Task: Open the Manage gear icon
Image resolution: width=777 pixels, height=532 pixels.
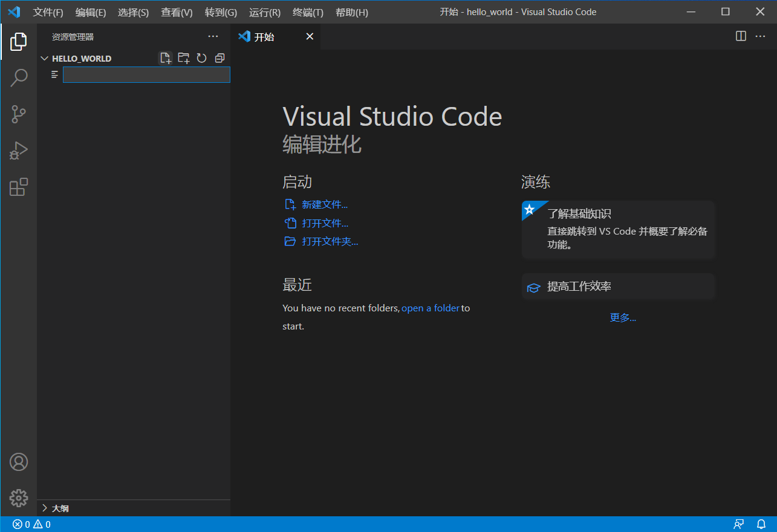Action: pyautogui.click(x=19, y=498)
